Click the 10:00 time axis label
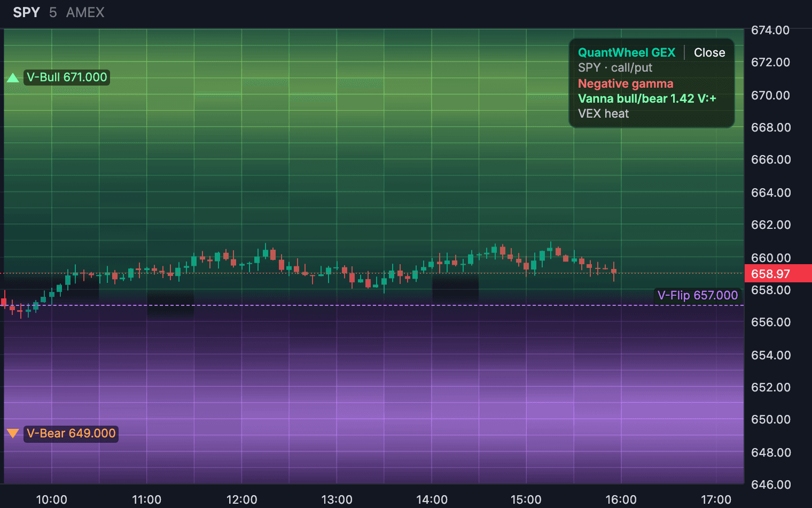The image size is (812, 508). point(51,499)
